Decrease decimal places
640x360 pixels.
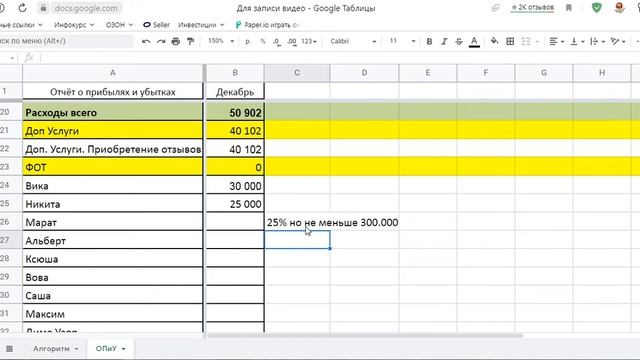[x=277, y=41]
